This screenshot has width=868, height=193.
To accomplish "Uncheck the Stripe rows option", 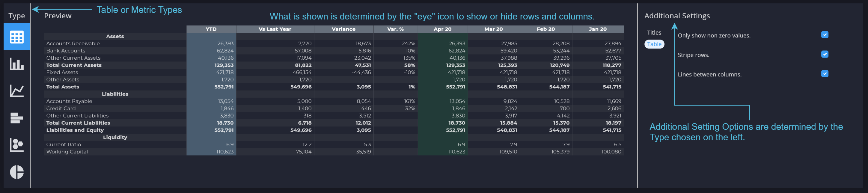I will point(825,54).
